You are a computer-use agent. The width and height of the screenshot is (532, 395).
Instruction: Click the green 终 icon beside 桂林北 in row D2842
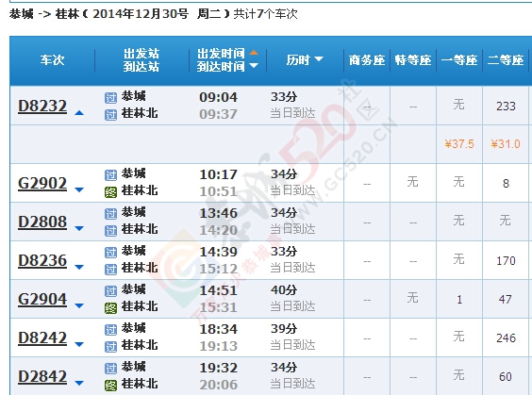pyautogui.click(x=110, y=386)
